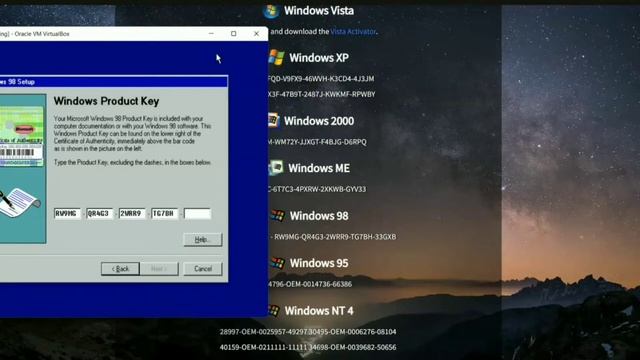
Task: Click the Windows ME key ending GYV33
Action: (x=317, y=189)
